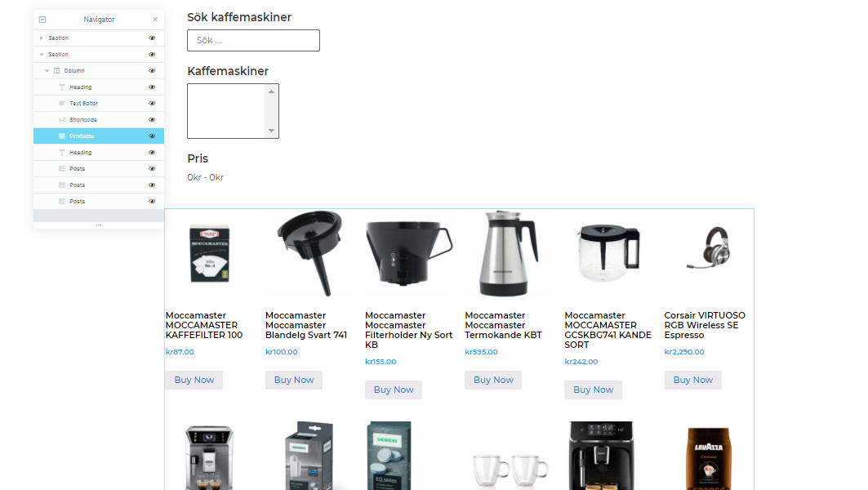Click the first Posts widget icon
The image size is (868, 490).
62,169
